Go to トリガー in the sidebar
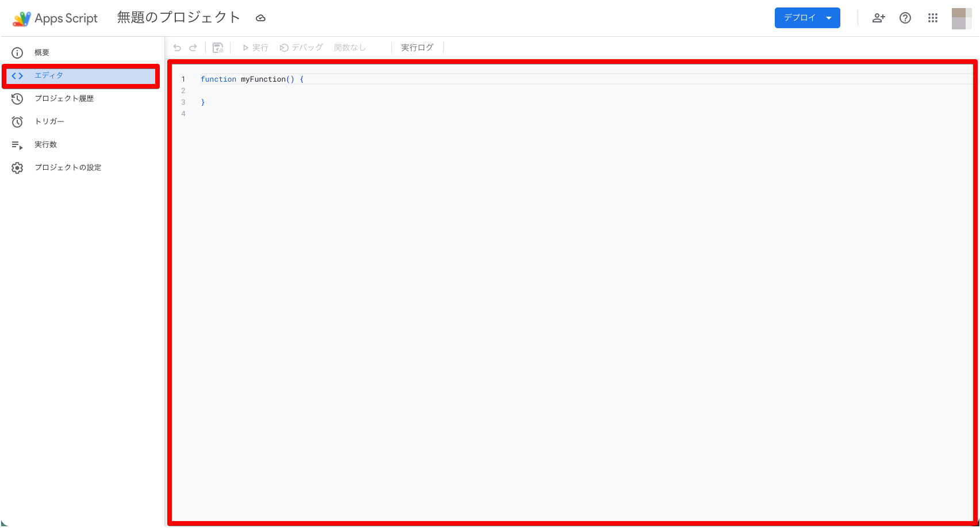Image resolution: width=980 pixels, height=528 pixels. click(49, 122)
